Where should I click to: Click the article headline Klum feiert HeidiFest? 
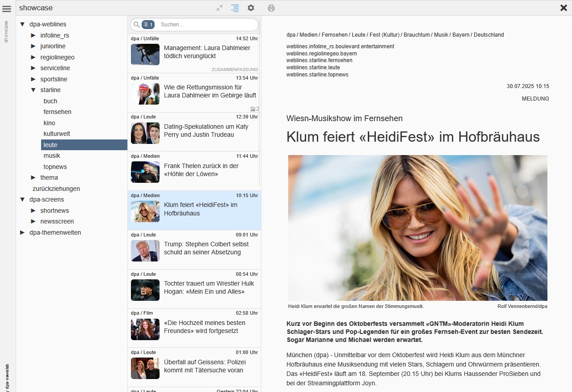tap(413, 137)
